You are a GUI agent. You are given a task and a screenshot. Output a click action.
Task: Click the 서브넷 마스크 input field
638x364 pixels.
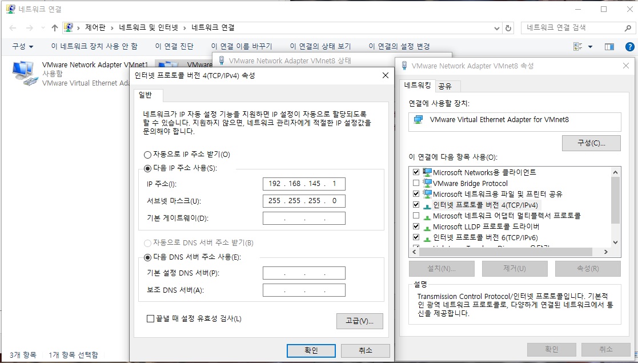(304, 201)
